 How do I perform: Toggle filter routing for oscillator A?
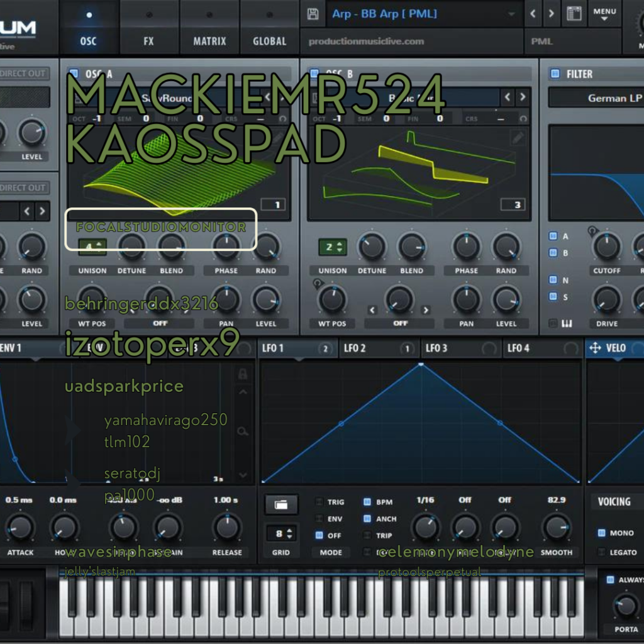pos(553,236)
